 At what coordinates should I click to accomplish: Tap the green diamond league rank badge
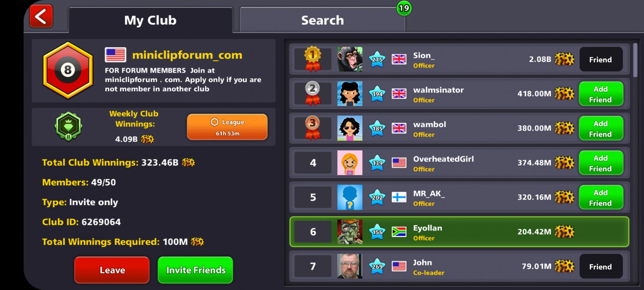[x=68, y=126]
